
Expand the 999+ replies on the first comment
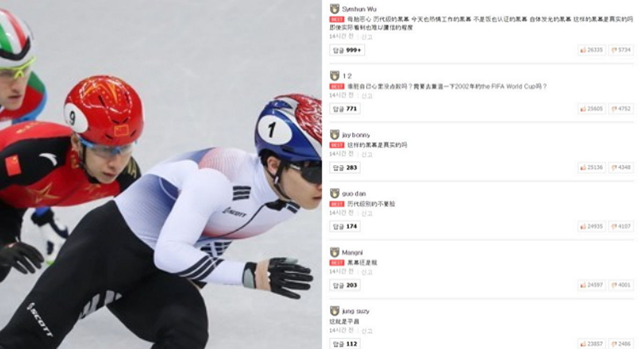tap(347, 50)
